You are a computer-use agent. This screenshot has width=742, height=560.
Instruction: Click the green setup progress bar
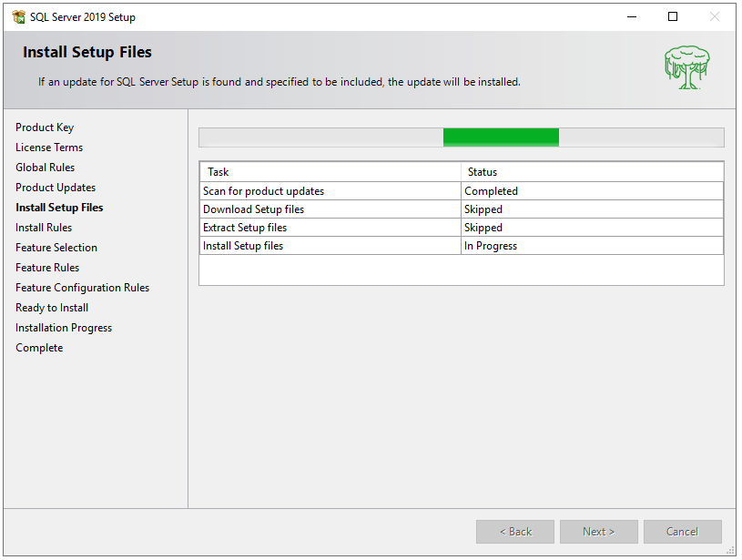462,137
